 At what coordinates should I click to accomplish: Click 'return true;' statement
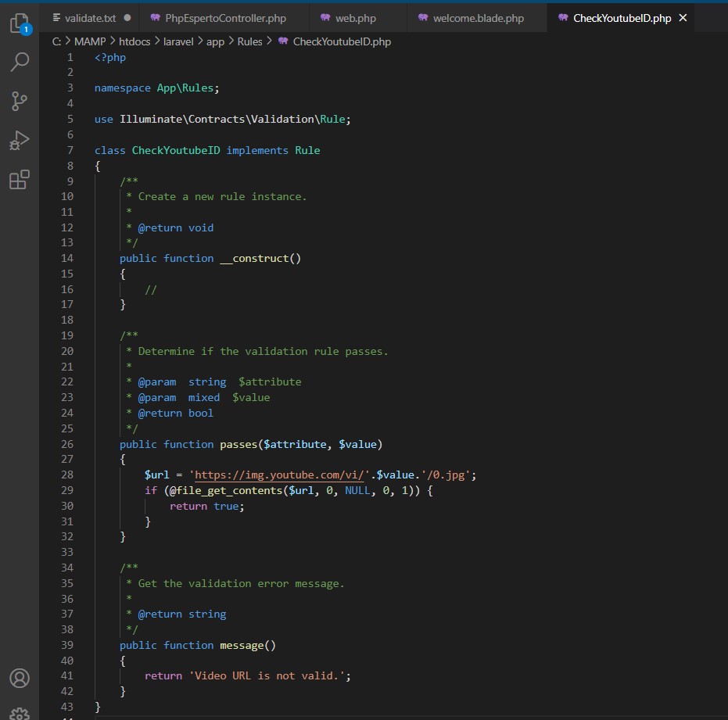coord(207,506)
